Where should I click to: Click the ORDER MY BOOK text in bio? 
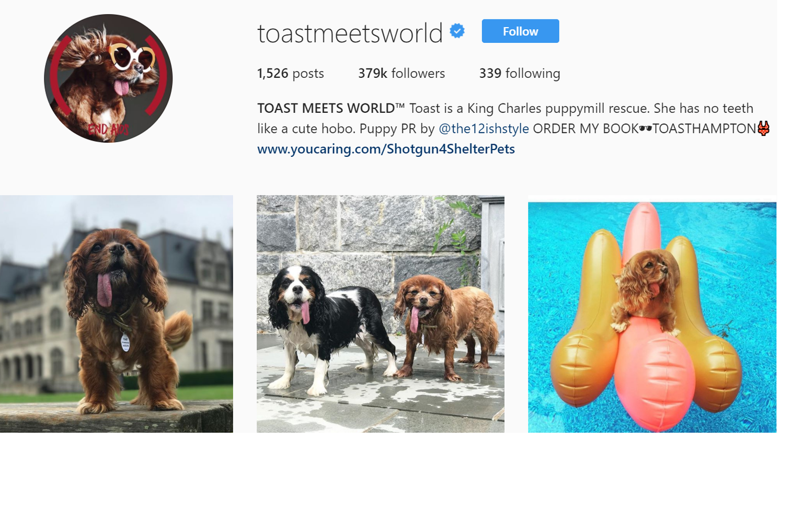coord(586,129)
